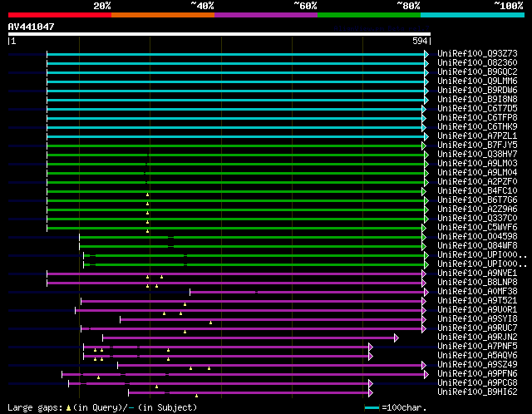Open hit UniRef100_B6T7G6

coord(477,200)
